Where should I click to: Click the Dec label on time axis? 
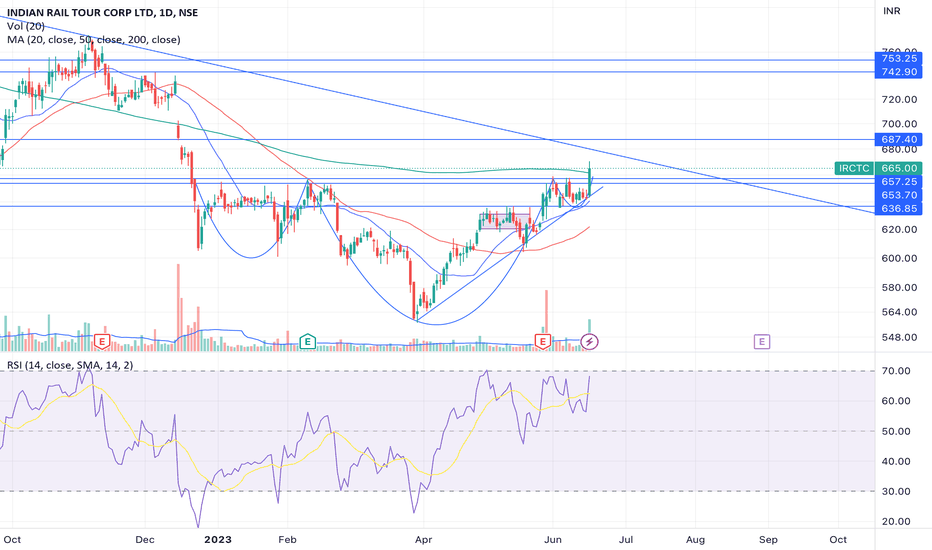click(x=144, y=539)
